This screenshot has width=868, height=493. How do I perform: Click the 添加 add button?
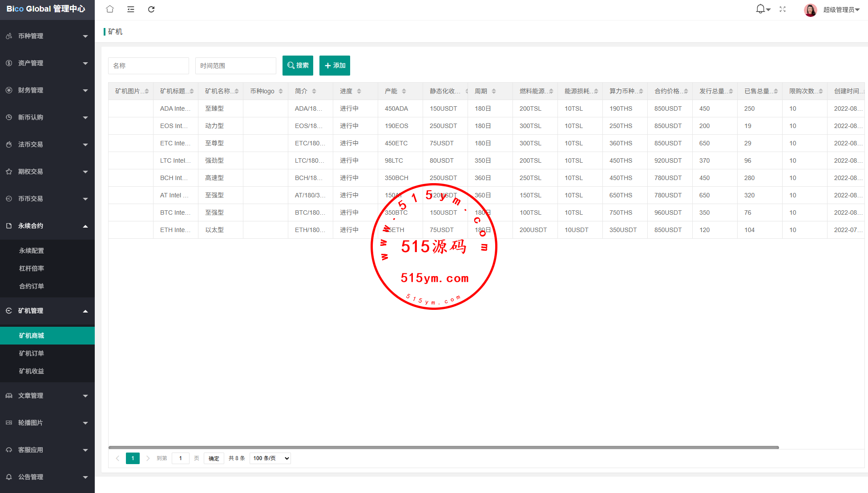pyautogui.click(x=335, y=65)
